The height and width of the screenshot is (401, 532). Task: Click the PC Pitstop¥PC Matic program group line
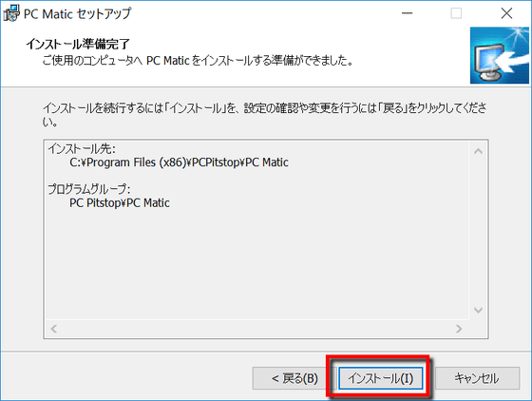coord(120,202)
